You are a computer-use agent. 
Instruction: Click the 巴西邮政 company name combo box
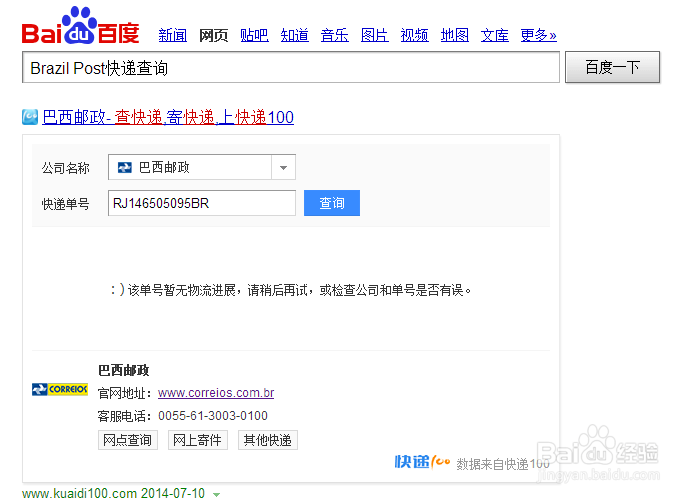pos(202,167)
